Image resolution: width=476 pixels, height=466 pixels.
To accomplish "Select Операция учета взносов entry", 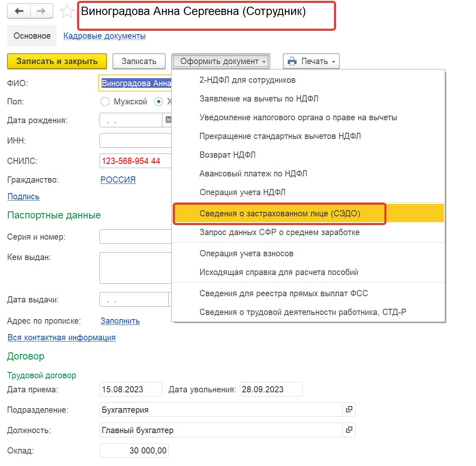I will [x=308, y=254].
